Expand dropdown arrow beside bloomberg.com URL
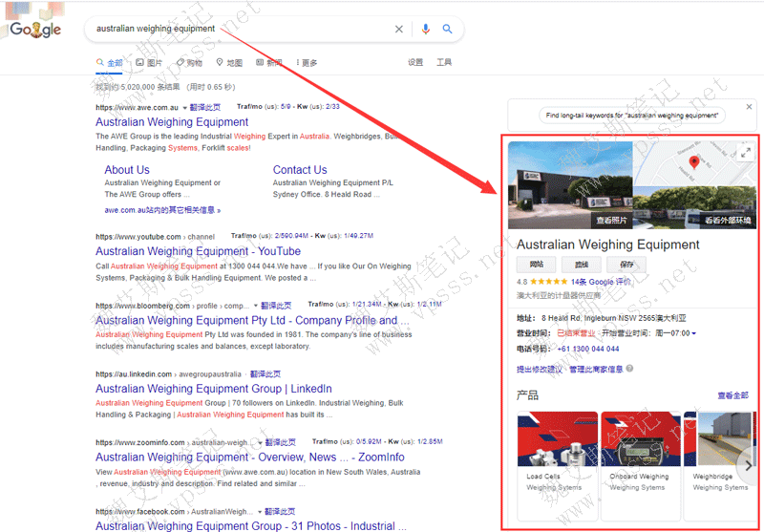The height and width of the screenshot is (532, 764). [x=255, y=306]
